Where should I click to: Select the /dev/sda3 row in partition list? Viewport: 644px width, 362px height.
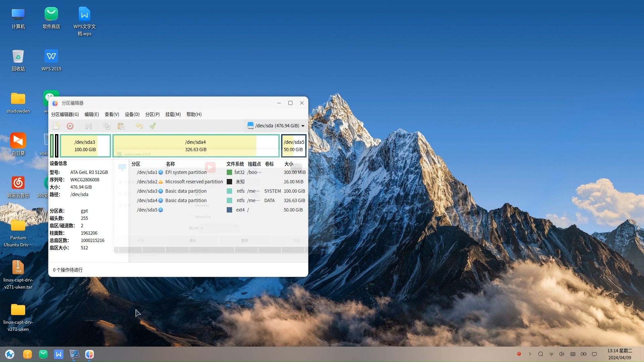(x=218, y=191)
